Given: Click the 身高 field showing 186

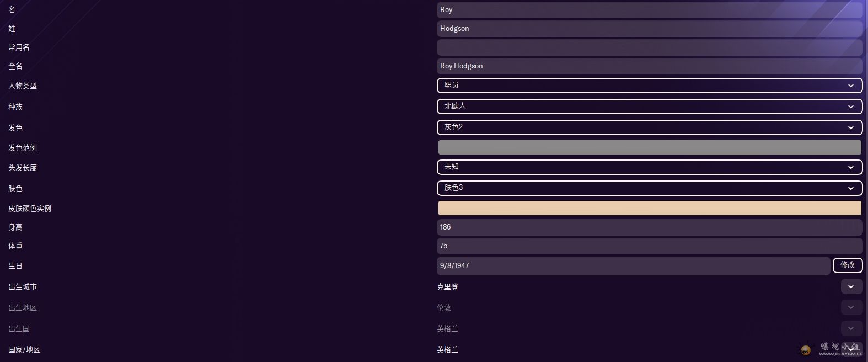Looking at the screenshot, I should point(650,227).
